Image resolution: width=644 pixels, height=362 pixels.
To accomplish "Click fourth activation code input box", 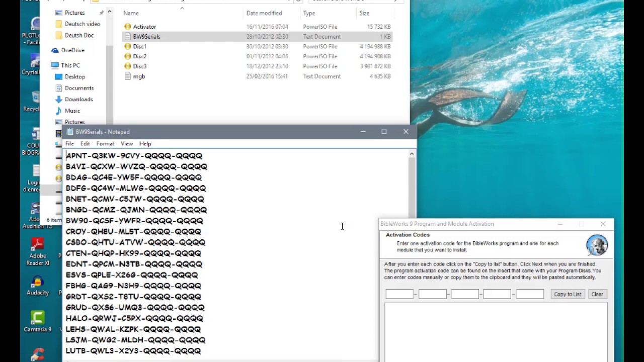I will [497, 294].
